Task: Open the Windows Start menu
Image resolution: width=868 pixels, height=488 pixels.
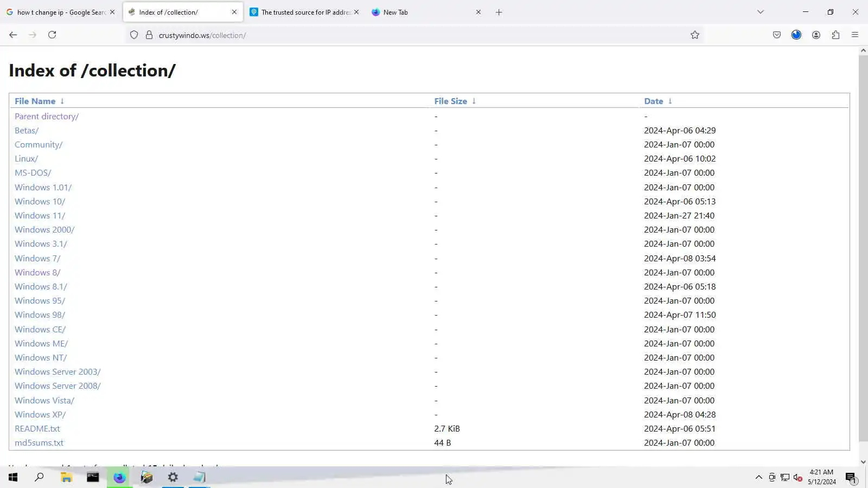Action: 13,477
